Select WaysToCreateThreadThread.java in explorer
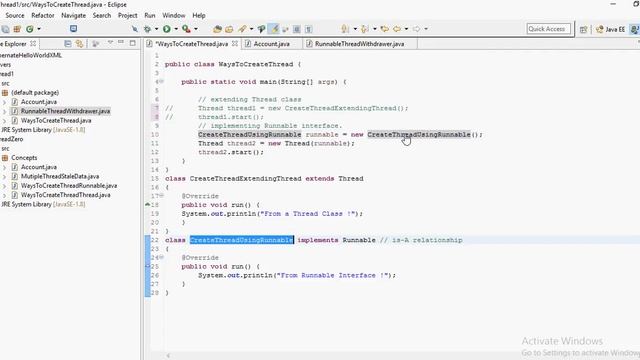The width and height of the screenshot is (640, 360). point(66,195)
